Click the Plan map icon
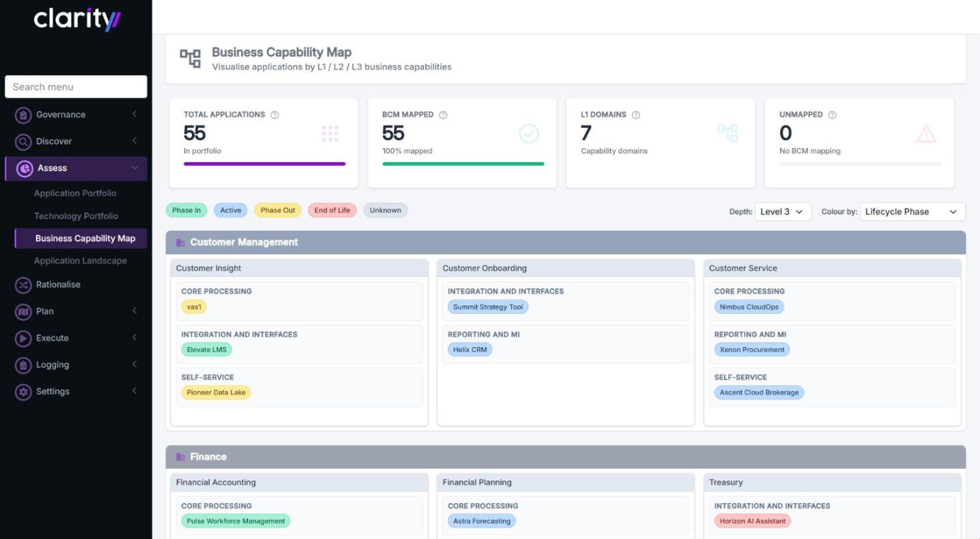 [x=23, y=311]
